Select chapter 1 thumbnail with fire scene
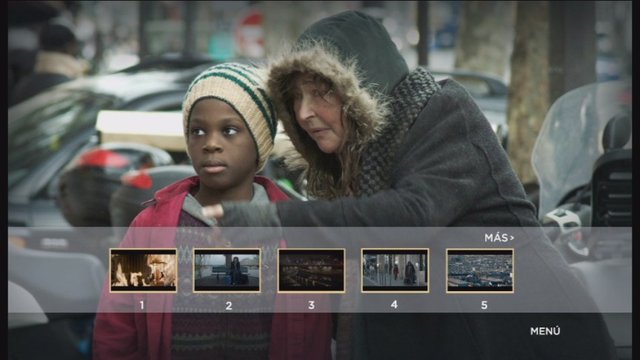This screenshot has height=360, width=640. (143, 270)
